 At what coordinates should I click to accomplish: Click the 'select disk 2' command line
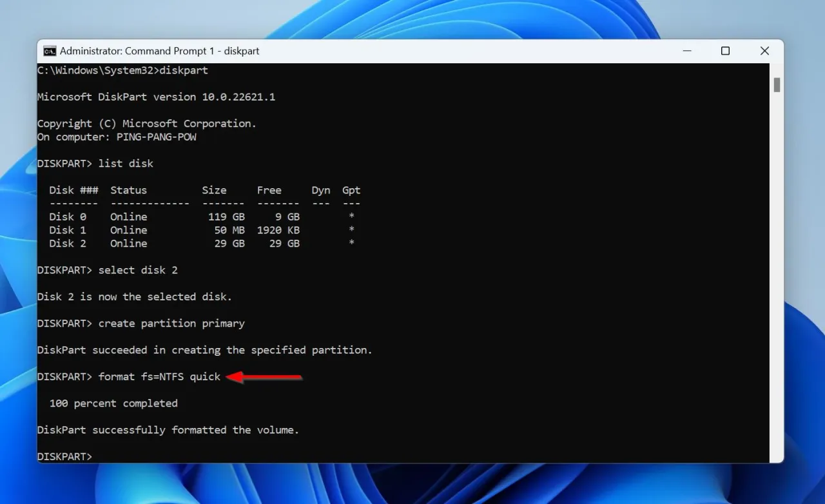[x=138, y=270]
